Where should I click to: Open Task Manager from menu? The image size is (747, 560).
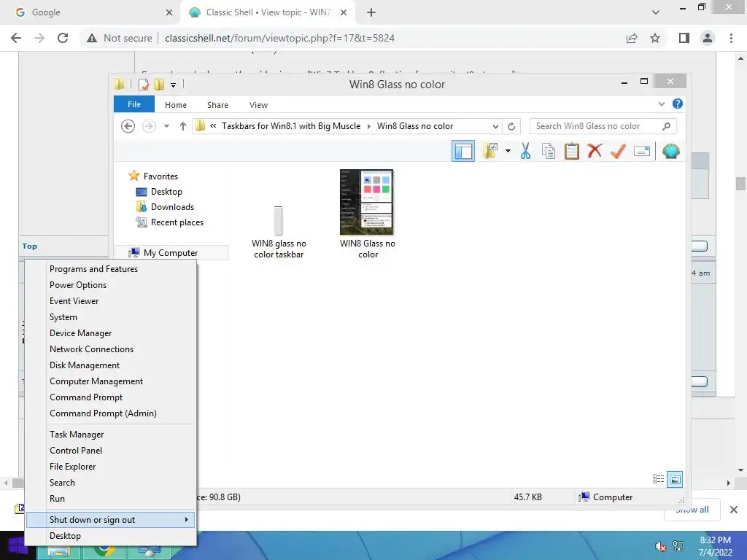pyautogui.click(x=111, y=435)
